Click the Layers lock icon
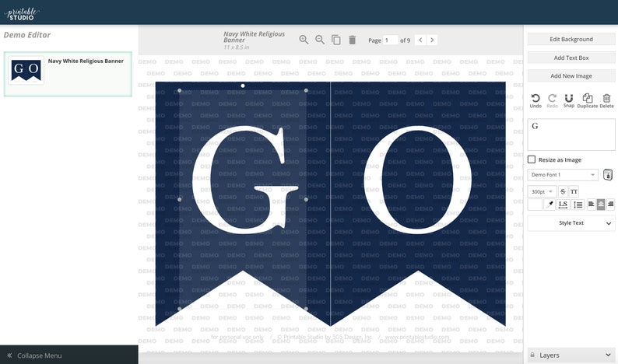Screen dimensions: 618x364 pos(532,355)
